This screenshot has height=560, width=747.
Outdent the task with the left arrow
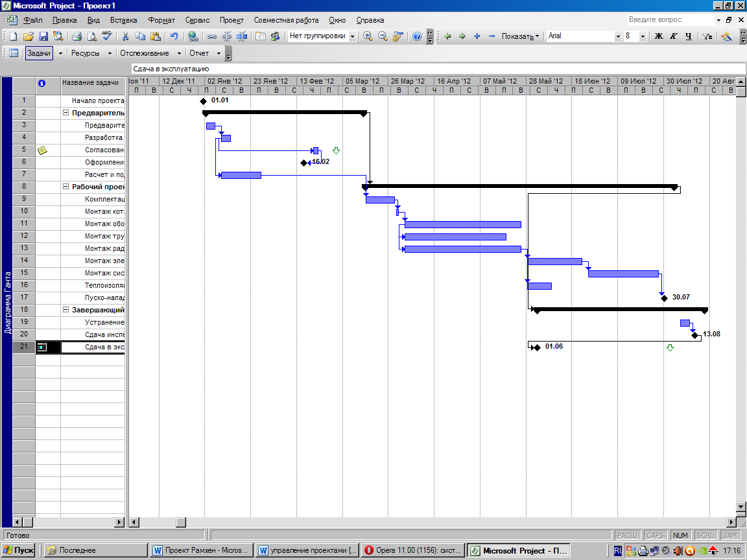tap(447, 36)
